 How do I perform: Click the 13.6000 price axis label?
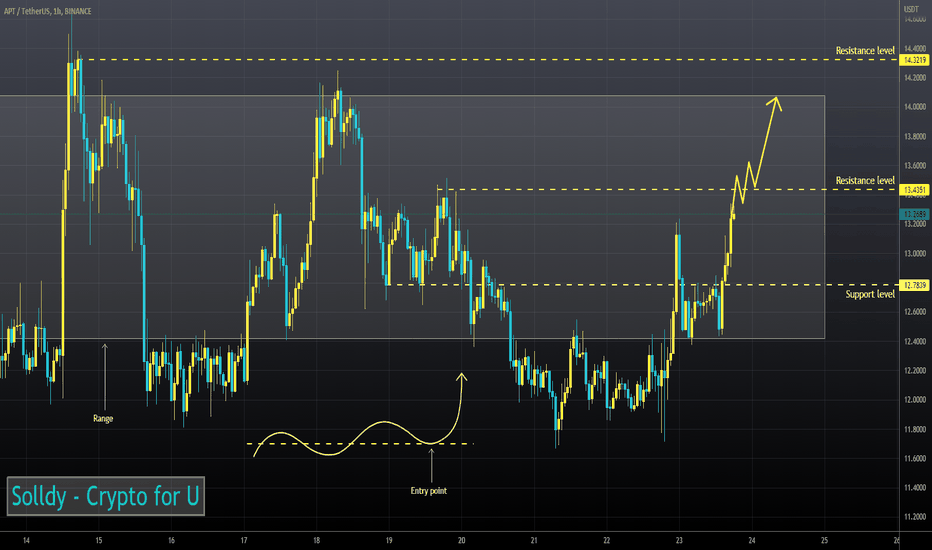click(915, 165)
